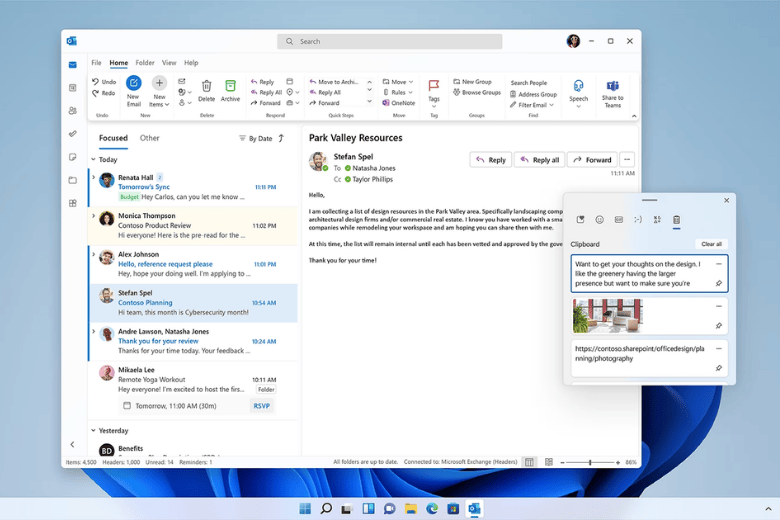Click the New Email button
780x520 pixels.
coord(133,91)
